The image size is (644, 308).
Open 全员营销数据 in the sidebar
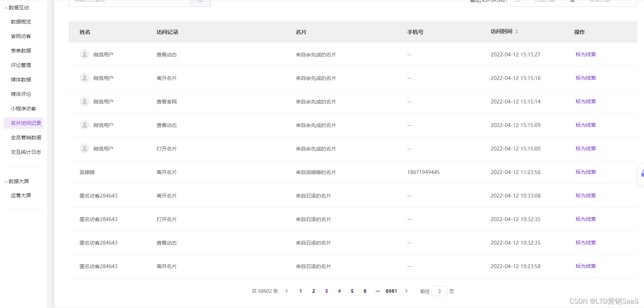coord(26,138)
